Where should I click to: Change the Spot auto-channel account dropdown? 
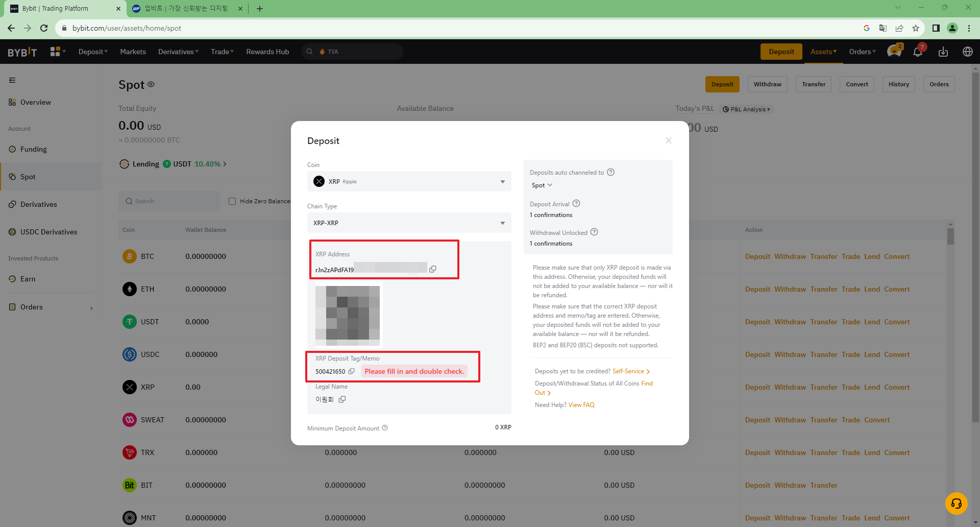pos(542,185)
